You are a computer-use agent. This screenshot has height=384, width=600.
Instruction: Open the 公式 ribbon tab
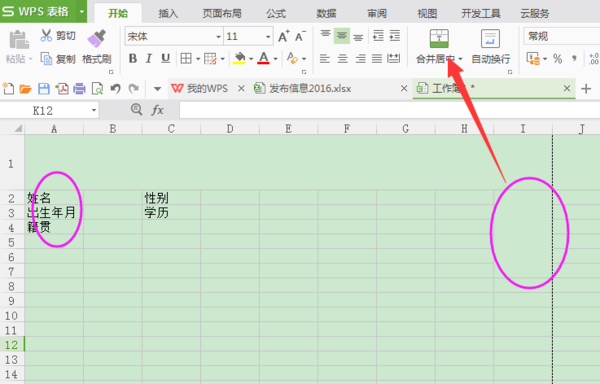276,13
